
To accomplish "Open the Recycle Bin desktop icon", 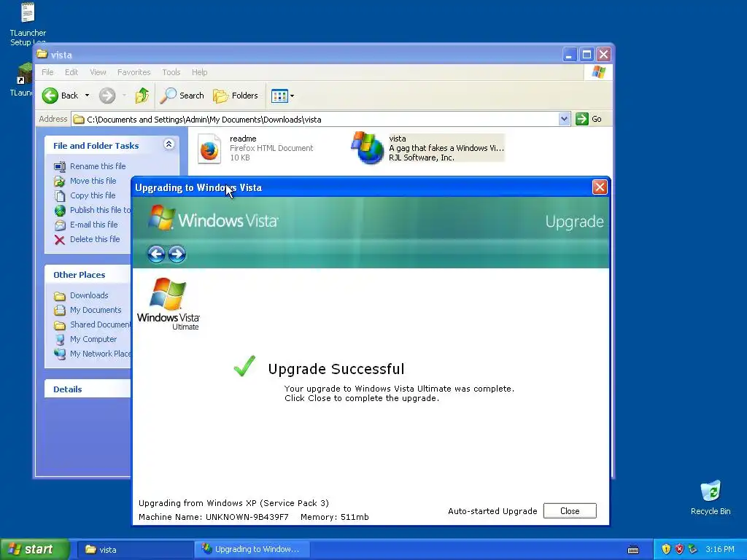I will 711,497.
